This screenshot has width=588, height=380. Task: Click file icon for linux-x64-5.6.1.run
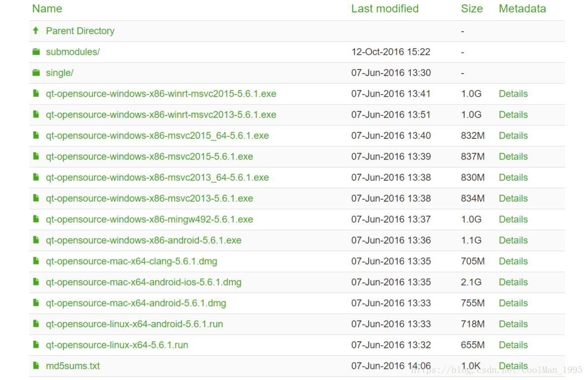click(x=36, y=345)
